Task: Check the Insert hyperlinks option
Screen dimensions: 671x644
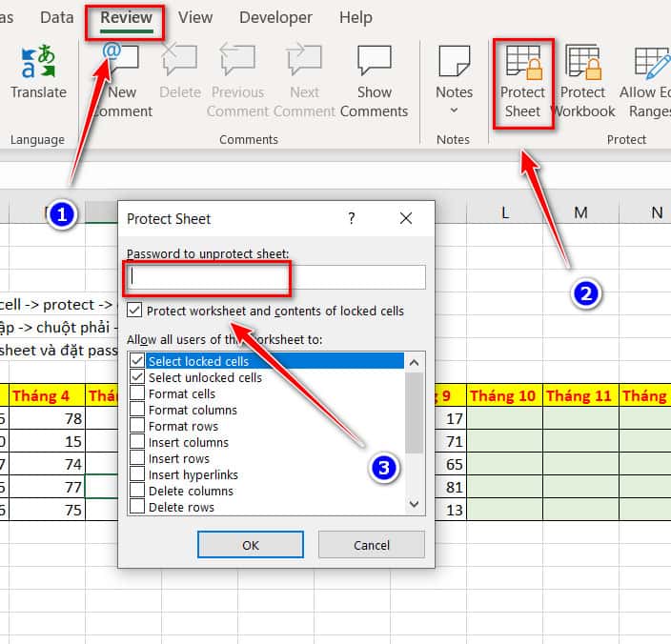Action: coord(137,474)
